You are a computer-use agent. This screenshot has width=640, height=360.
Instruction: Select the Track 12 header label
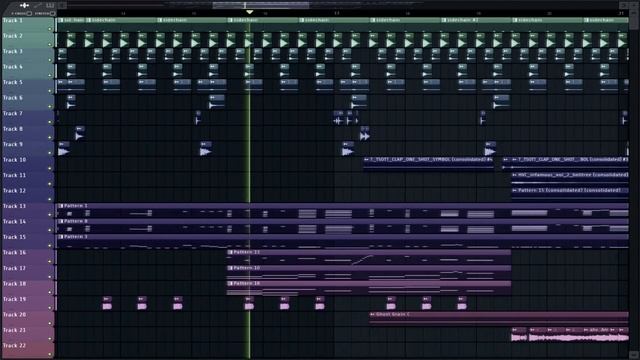click(x=14, y=191)
